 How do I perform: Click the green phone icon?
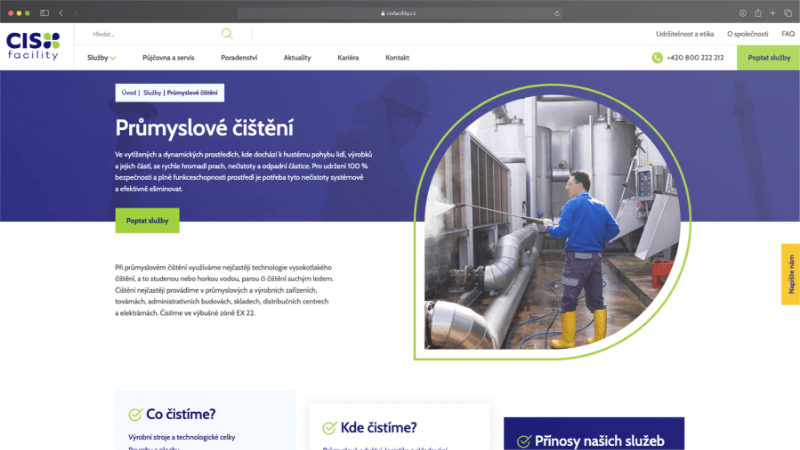coord(657,58)
